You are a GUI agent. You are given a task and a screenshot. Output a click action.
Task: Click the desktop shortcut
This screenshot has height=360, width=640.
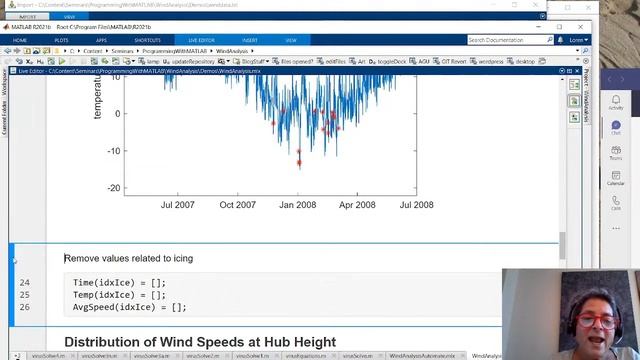tap(521, 61)
